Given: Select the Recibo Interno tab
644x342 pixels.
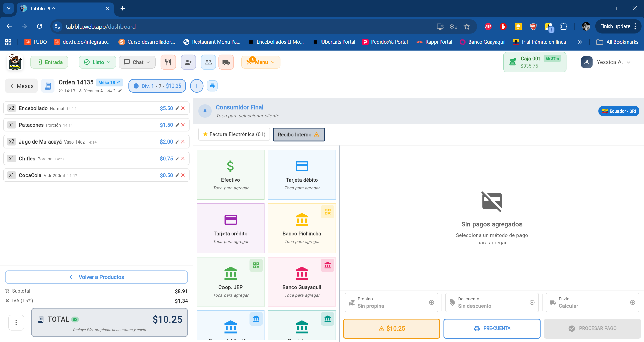Looking at the screenshot, I should point(298,135).
